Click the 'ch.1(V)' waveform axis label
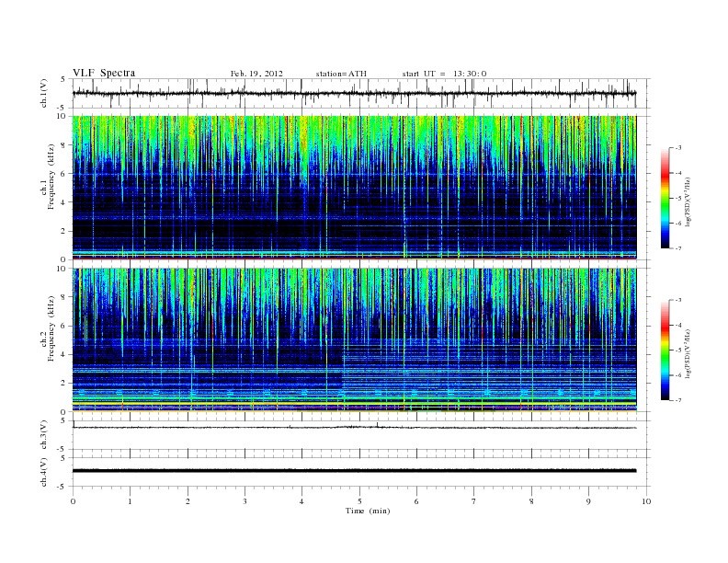728x563 pixels. [43, 93]
